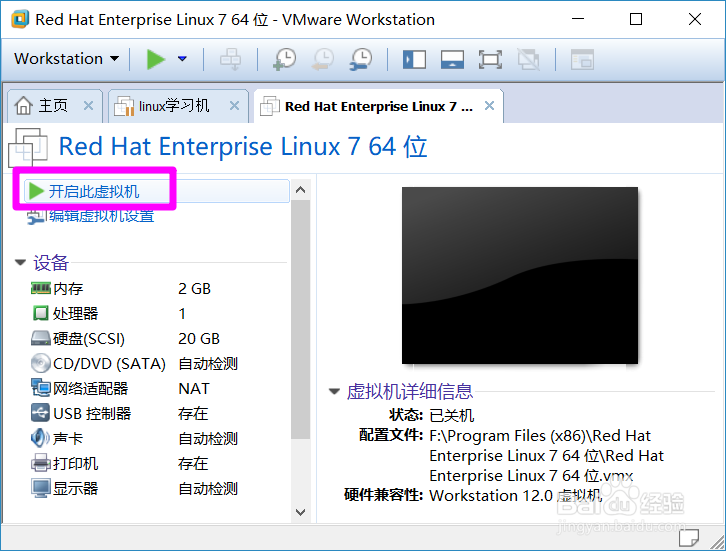This screenshot has width=726, height=551.
Task: Select the 硬盘(SCSI) device row
Action: (x=125, y=339)
